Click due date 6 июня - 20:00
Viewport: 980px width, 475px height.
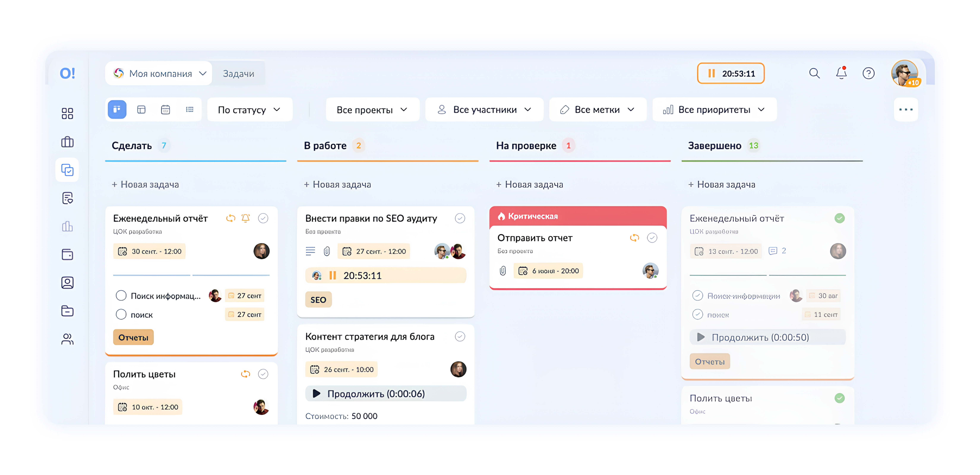(548, 271)
